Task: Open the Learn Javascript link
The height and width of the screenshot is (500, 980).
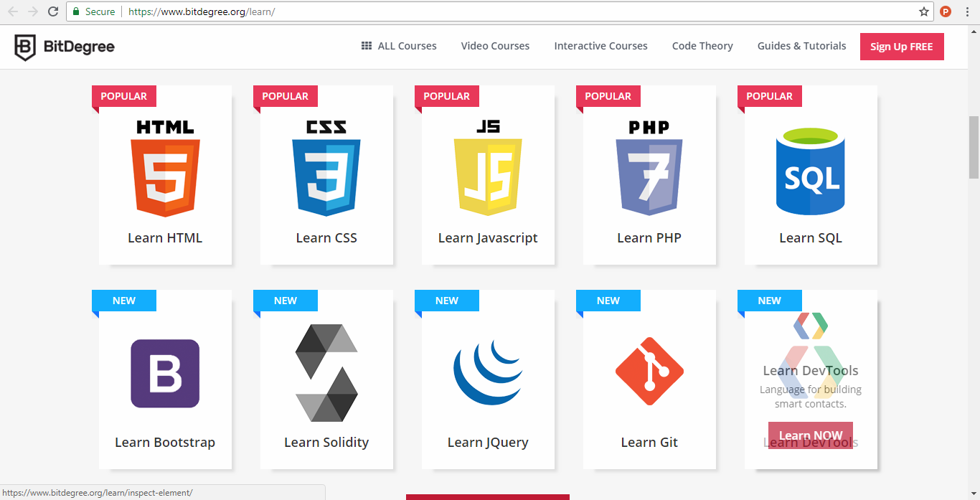Action: tap(488, 238)
